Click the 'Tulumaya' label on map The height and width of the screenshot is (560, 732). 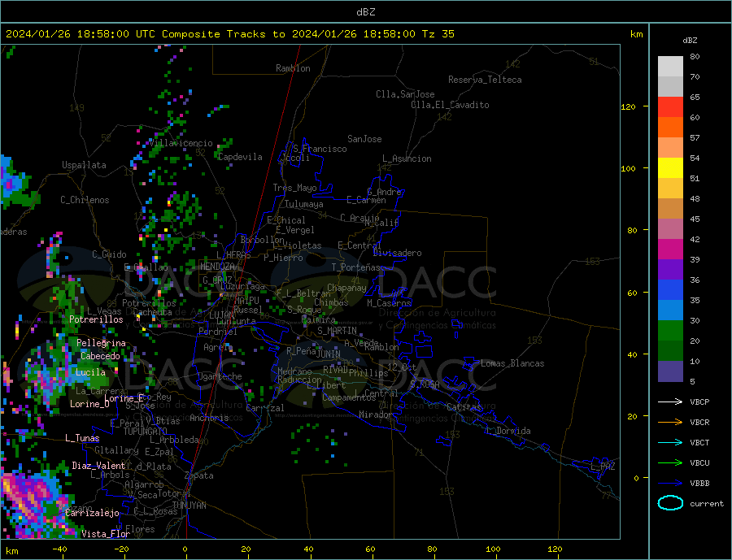(304, 204)
